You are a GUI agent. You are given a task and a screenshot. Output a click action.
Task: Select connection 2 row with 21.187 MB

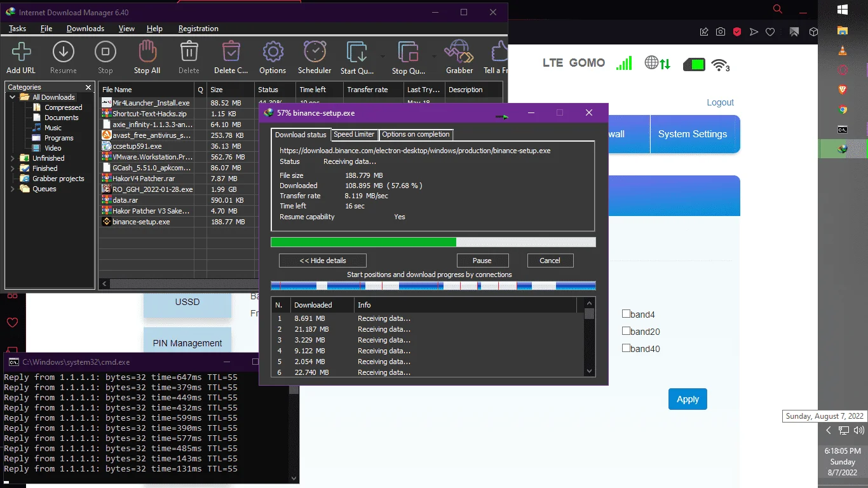coord(427,329)
